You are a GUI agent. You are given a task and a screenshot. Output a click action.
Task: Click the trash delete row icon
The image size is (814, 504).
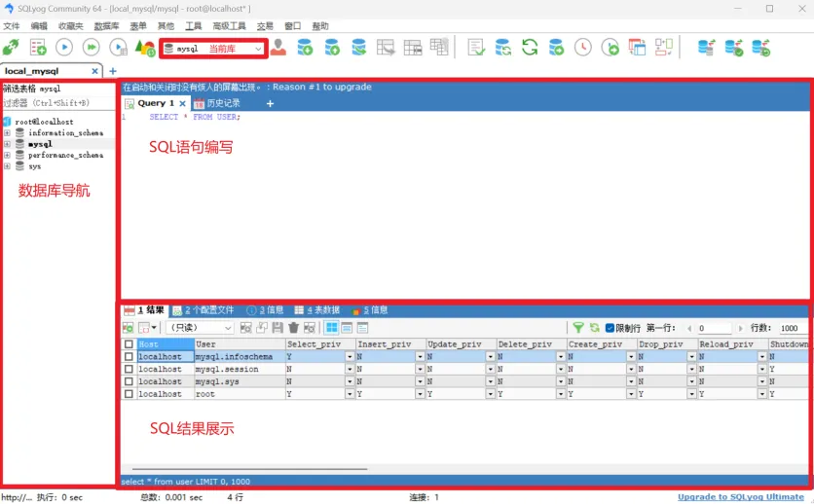pyautogui.click(x=294, y=327)
